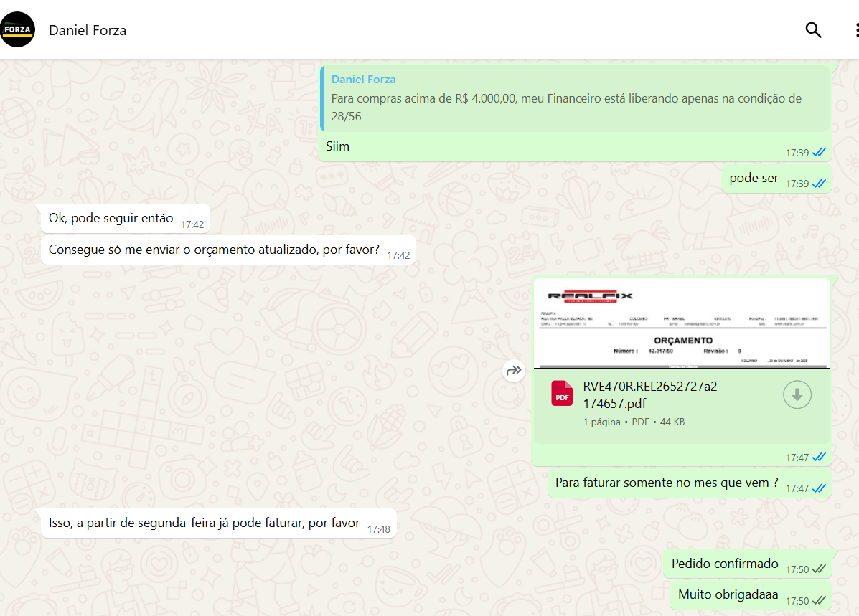Open Daniel Forza contact info from header
The height and width of the screenshot is (616, 859).
(x=88, y=30)
